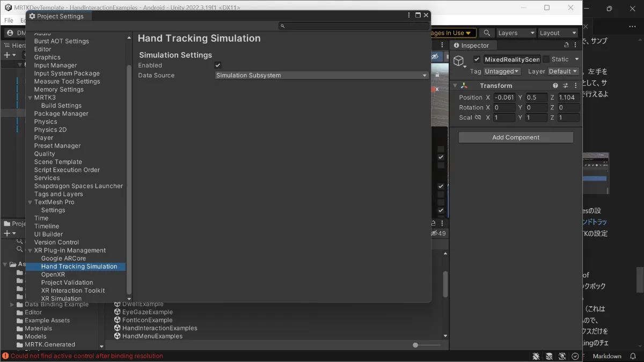Click the Add Component button
Screen dimensions: 644x362
click(x=516, y=137)
